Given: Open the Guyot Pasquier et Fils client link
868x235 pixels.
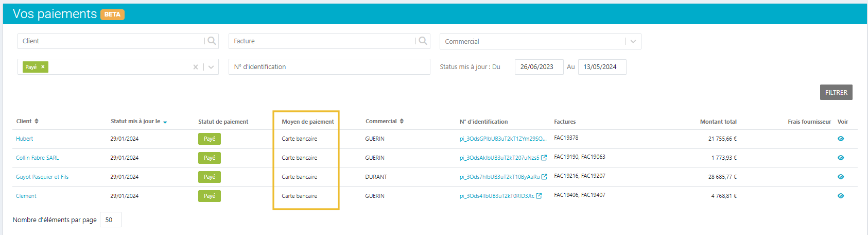Looking at the screenshot, I should pyautogui.click(x=42, y=177).
